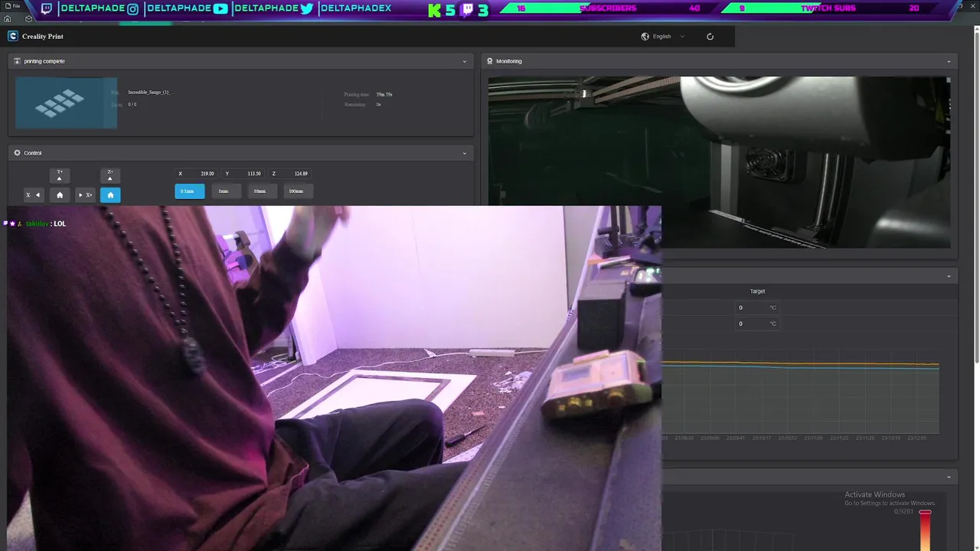The image size is (980, 551).
Task: Collapse the printing complete panel
Action: click(465, 61)
